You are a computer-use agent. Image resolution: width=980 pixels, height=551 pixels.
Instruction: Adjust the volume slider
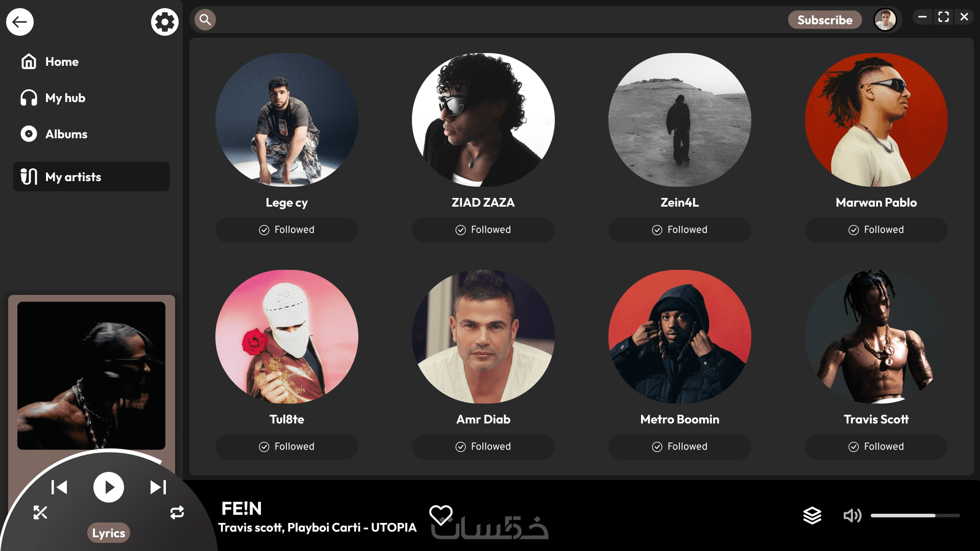pyautogui.click(x=915, y=516)
